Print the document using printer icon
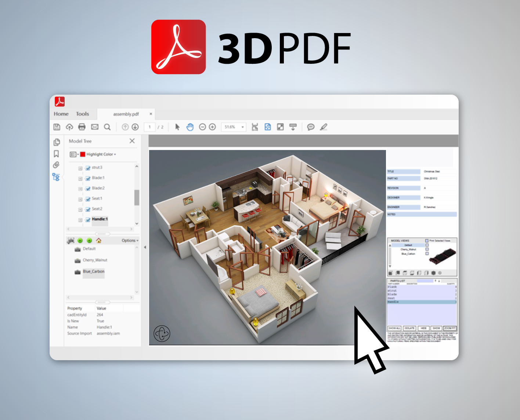Viewport: 520px width, 420px height. (x=82, y=127)
